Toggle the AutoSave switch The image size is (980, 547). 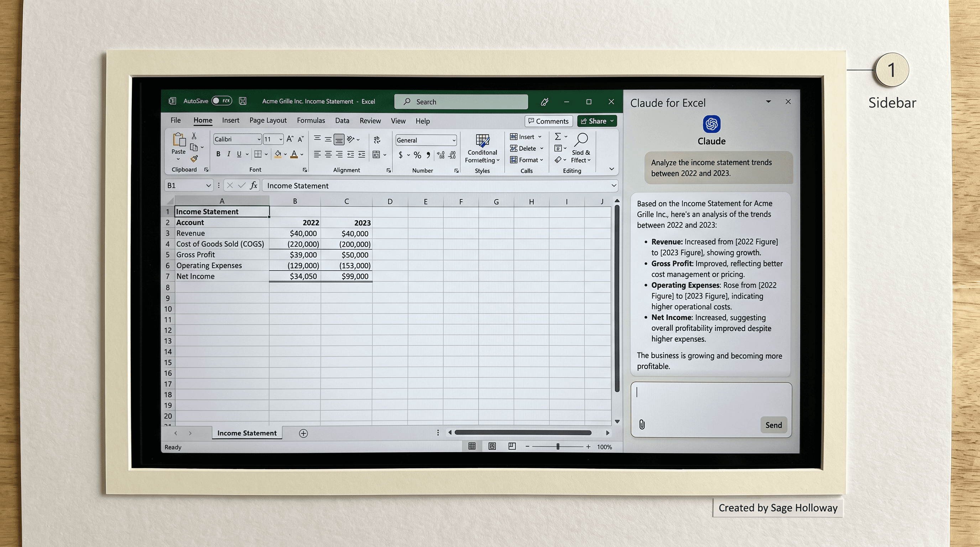222,101
